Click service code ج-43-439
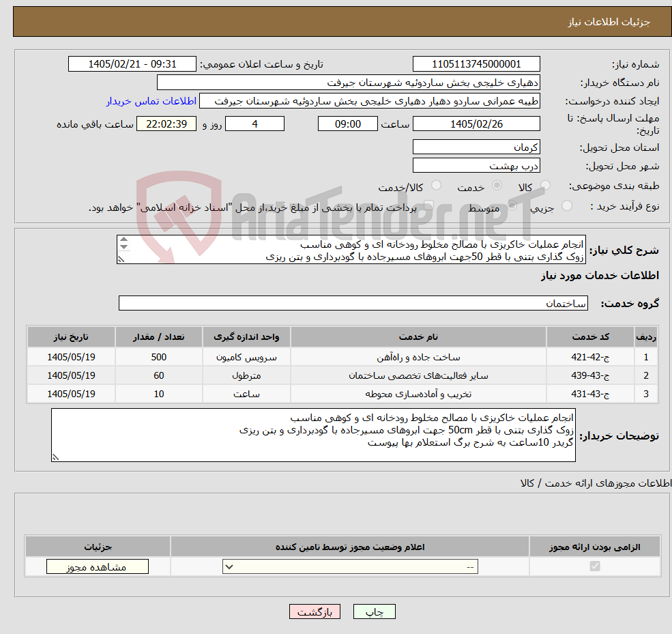This screenshot has height=634, width=672. 590,375
